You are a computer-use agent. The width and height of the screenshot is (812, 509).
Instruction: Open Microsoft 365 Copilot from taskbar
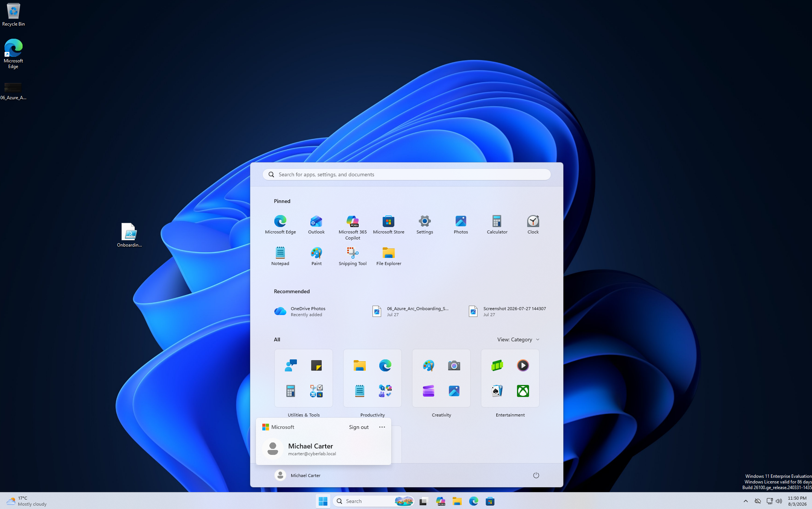[440, 501]
